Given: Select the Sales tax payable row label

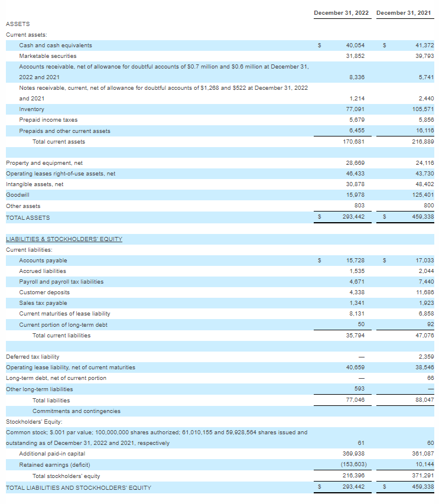Looking at the screenshot, I should 43,303.
